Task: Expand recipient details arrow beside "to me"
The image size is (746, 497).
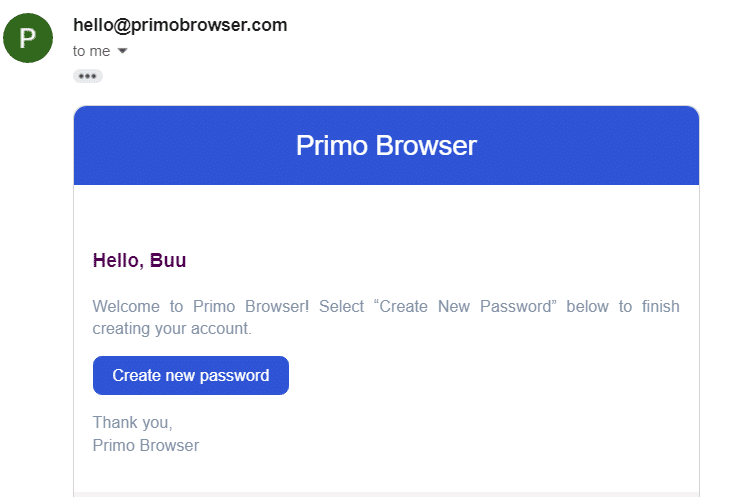Action: point(122,51)
